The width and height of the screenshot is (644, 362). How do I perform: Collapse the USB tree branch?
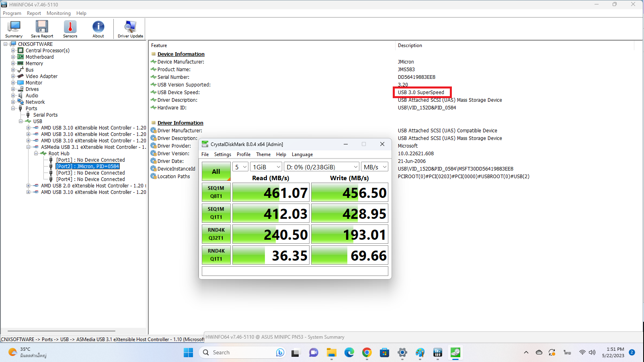(21, 121)
